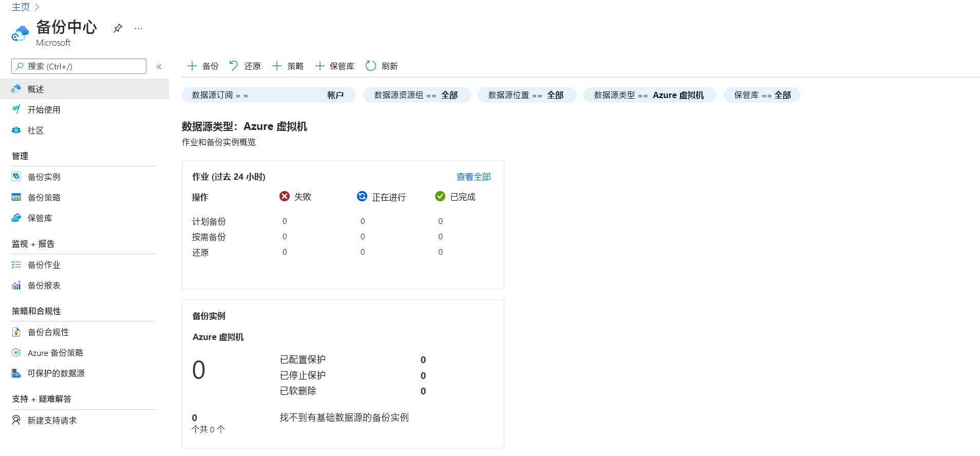Click the 保管库 cloud icon in sidebar

pyautogui.click(x=16, y=218)
